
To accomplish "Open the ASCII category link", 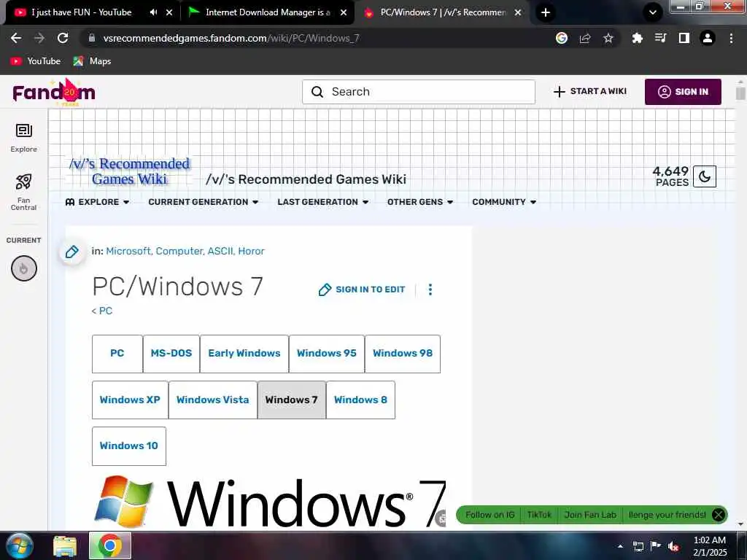I will coord(220,251).
